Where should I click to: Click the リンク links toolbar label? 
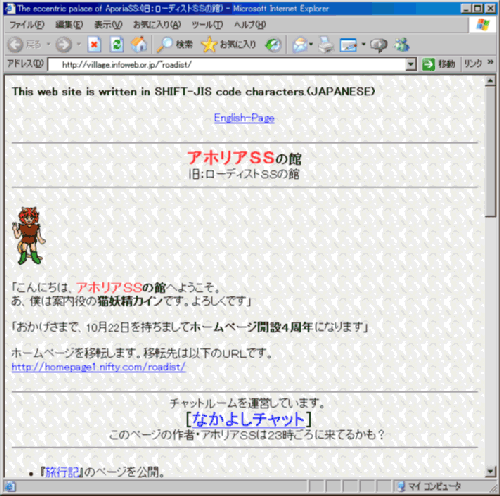(x=473, y=63)
